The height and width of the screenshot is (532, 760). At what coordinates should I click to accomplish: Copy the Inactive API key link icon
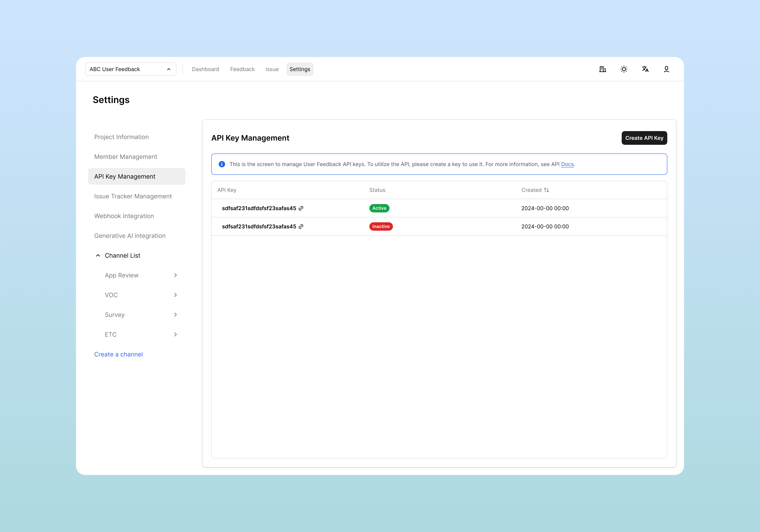coord(301,226)
